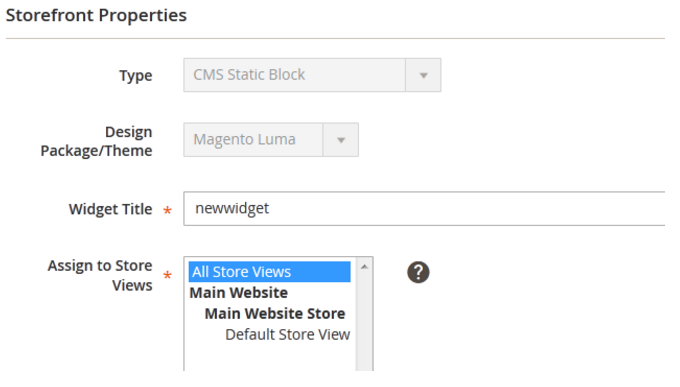Click the CMS Static Block select field
680x387 pixels.
pos(312,75)
